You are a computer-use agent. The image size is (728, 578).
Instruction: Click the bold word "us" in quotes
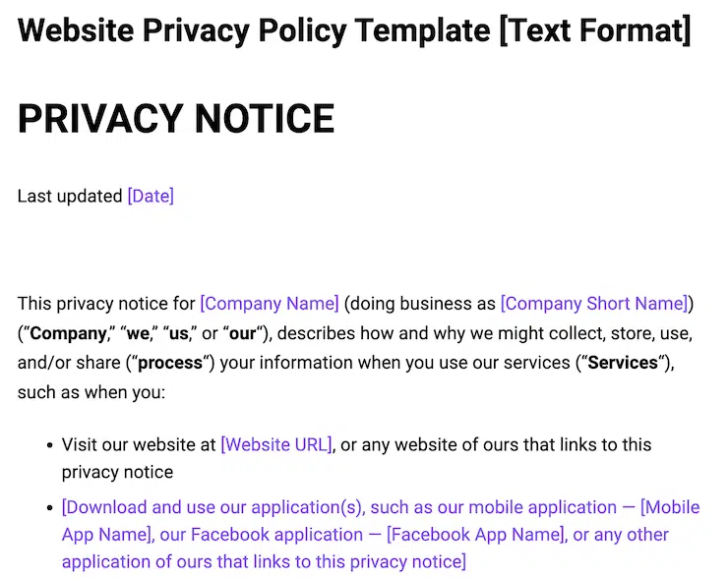coord(179,333)
